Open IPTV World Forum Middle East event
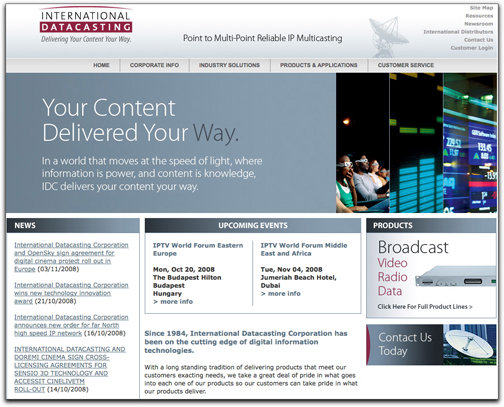Screen dimensions: 504x407 coord(304,249)
